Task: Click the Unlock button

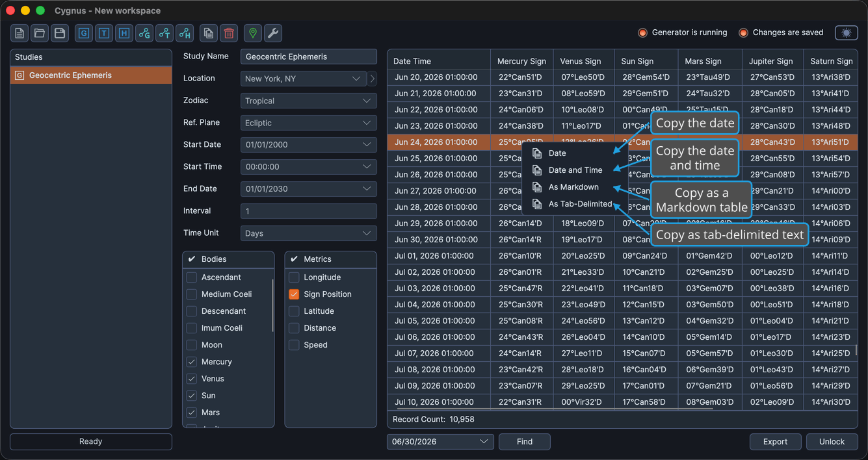Action: (x=832, y=442)
